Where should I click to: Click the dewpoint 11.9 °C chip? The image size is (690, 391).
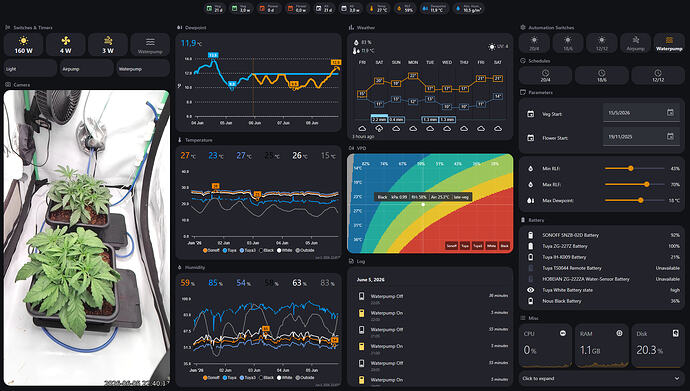(x=433, y=8)
